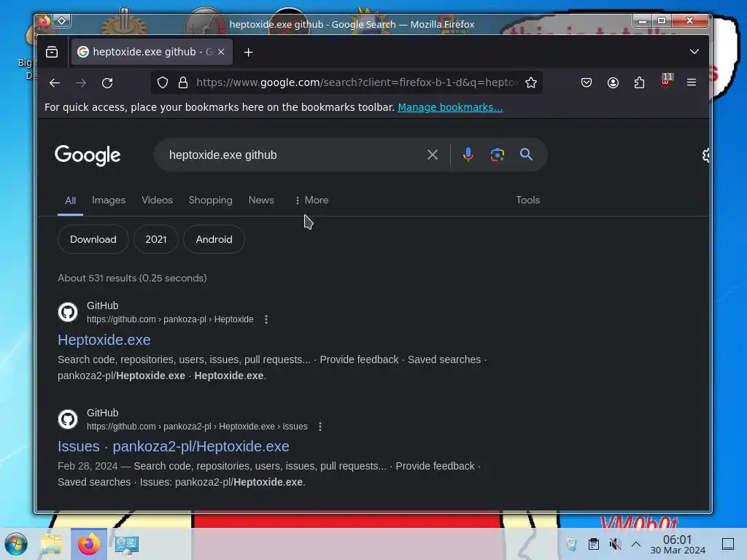Open the Heptoxide.exe result link
This screenshot has height=560, width=747.
click(104, 340)
